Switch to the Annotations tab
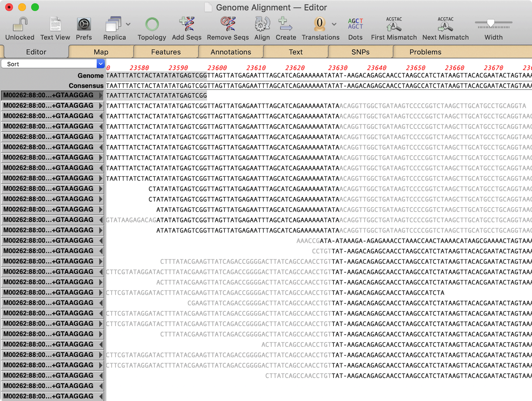This screenshot has width=532, height=401. 231,52
